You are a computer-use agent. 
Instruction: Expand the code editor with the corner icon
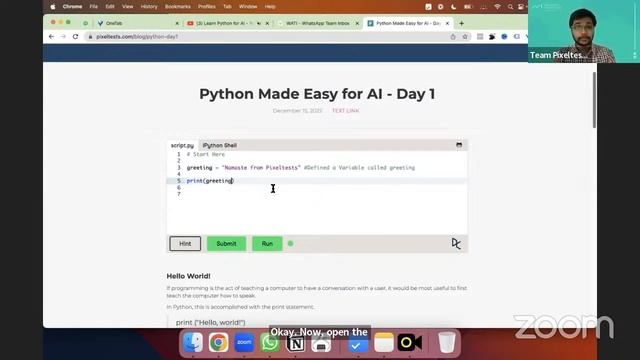(459, 145)
